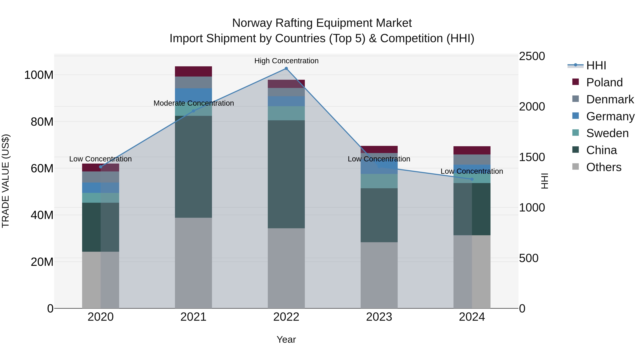This screenshot has width=644, height=362.
Task: Click the 'Low Concentration' label above 2023
Action: point(379,159)
